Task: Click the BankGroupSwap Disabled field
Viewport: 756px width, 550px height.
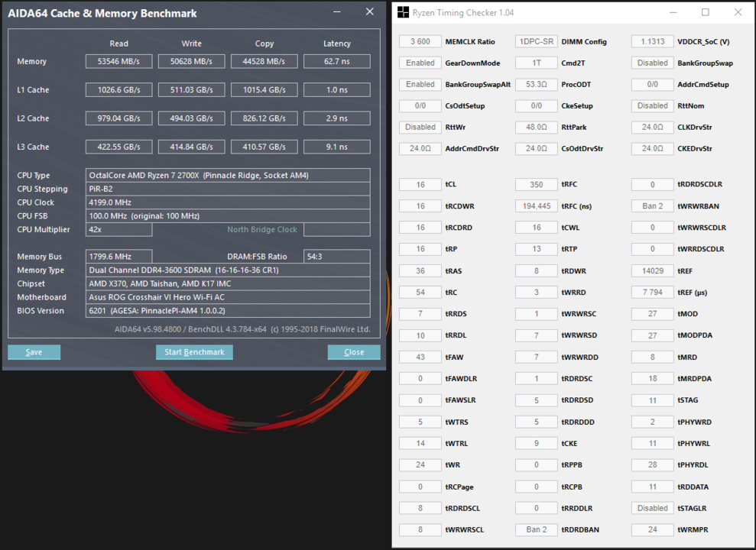Action: pos(652,63)
